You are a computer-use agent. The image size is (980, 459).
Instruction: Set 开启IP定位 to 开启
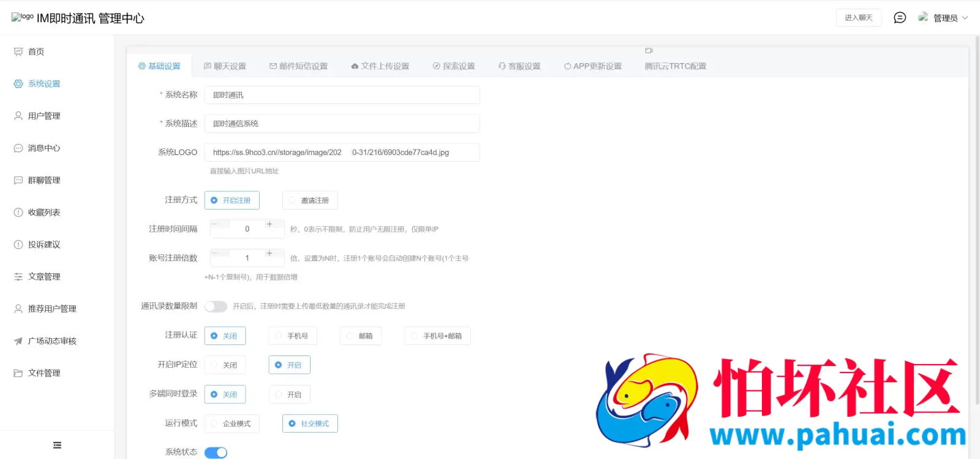point(289,365)
